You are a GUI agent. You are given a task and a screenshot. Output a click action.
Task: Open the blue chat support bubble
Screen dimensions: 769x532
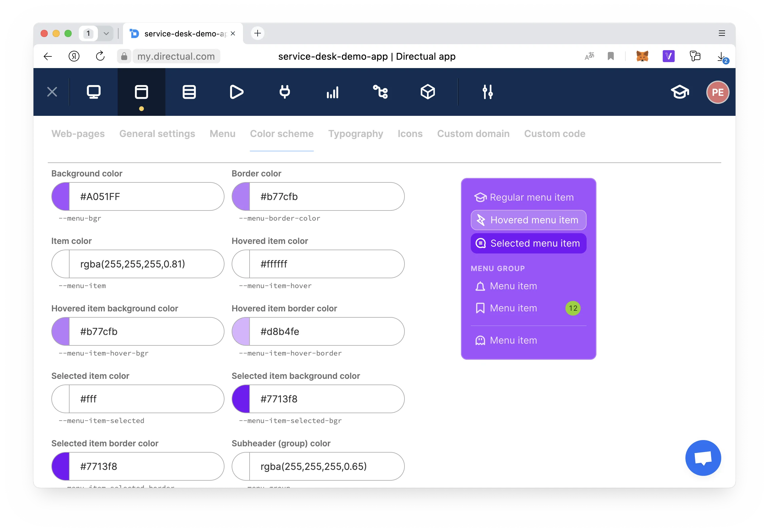pos(703,458)
